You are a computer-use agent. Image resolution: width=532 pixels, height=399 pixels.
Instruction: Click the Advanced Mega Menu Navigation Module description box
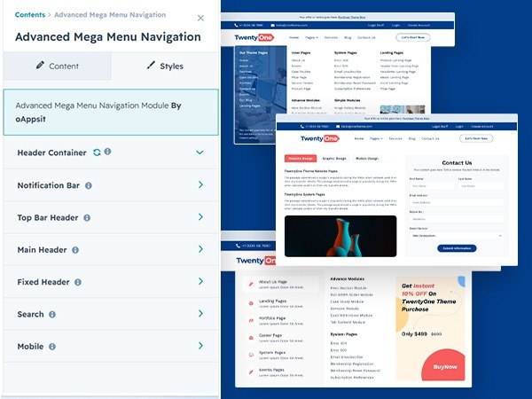pos(111,113)
